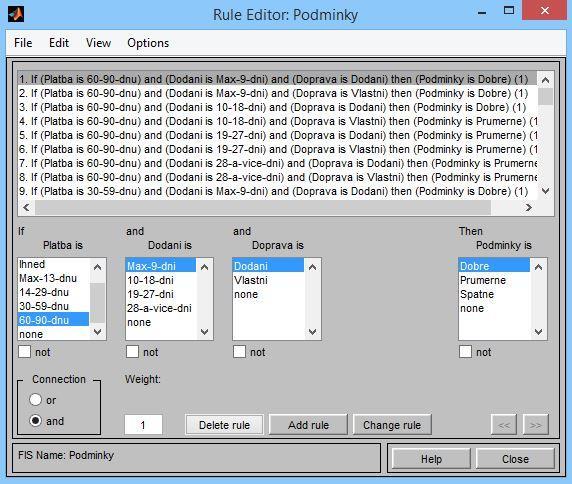
Task: Select '28-a-vice-dni' in the Dodani list
Action: click(161, 308)
